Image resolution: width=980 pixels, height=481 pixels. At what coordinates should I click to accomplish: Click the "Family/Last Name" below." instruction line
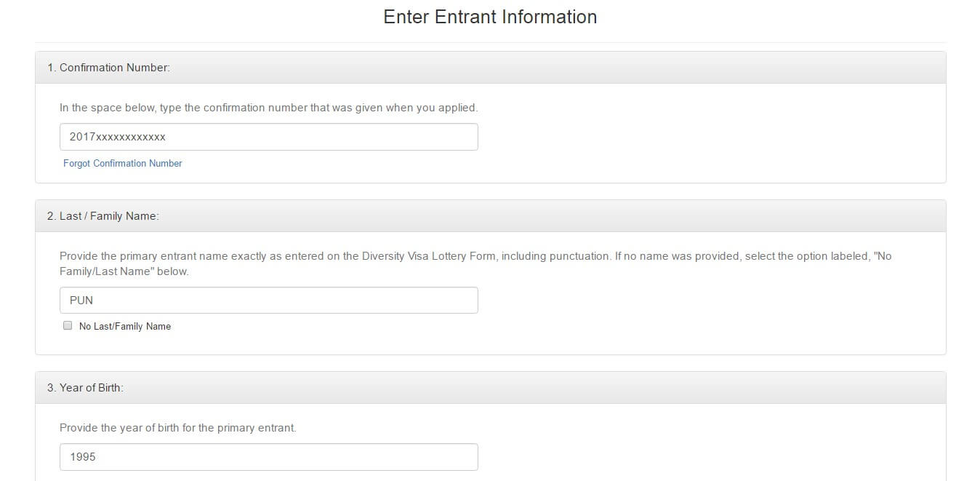pos(124,271)
